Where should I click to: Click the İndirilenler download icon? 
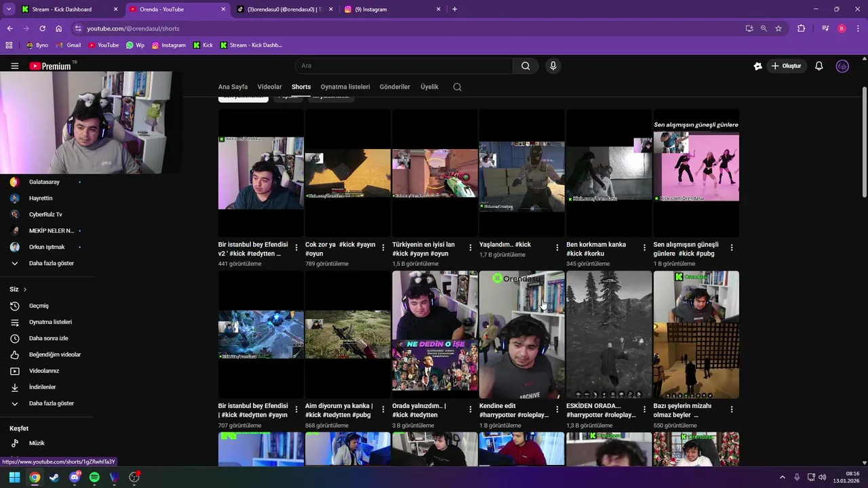tap(14, 387)
